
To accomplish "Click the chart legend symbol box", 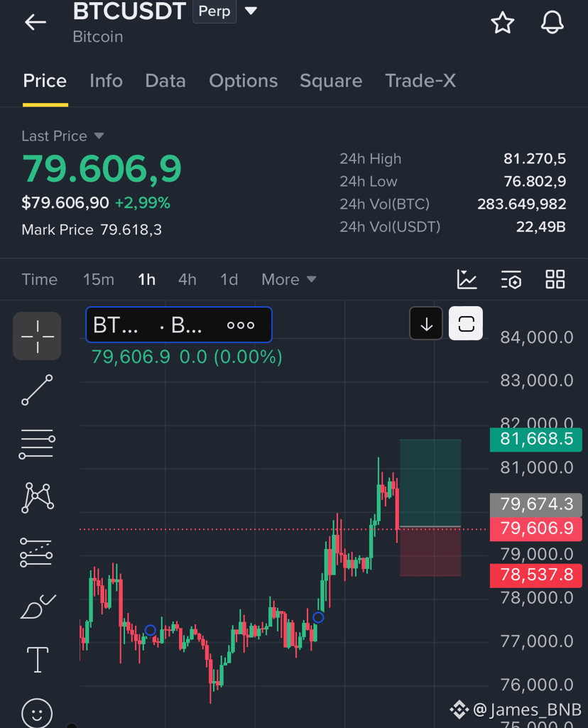I will 179,325.
